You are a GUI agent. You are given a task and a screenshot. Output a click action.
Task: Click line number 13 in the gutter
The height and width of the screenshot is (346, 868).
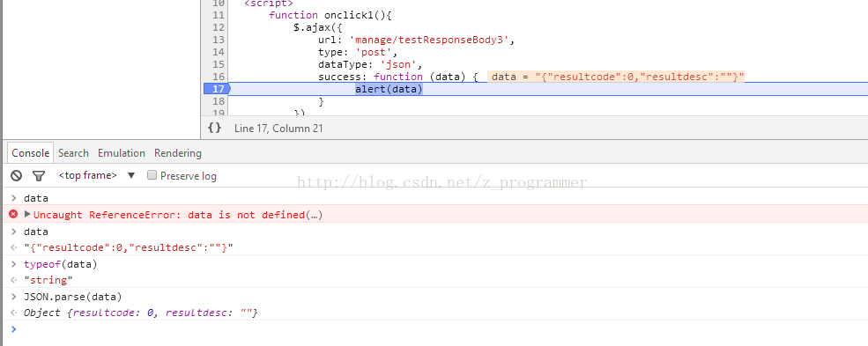(219, 40)
